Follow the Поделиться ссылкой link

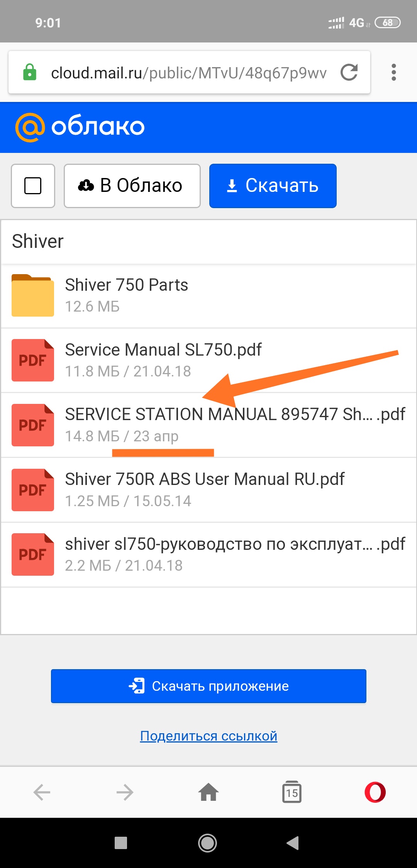208,736
